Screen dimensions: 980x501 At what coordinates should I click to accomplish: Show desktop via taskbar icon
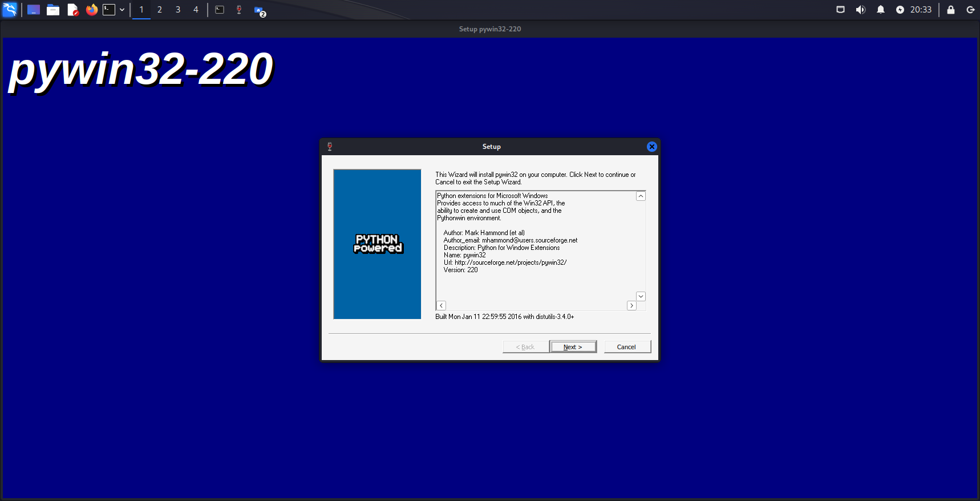34,10
